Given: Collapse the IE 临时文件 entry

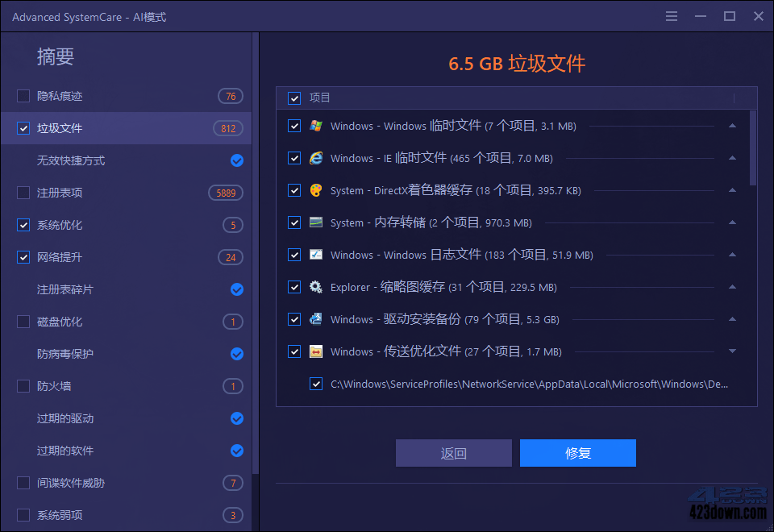Looking at the screenshot, I should (732, 158).
